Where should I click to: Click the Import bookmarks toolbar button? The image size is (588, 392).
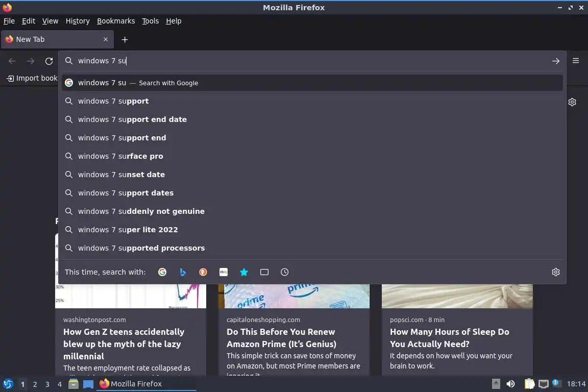pos(32,78)
